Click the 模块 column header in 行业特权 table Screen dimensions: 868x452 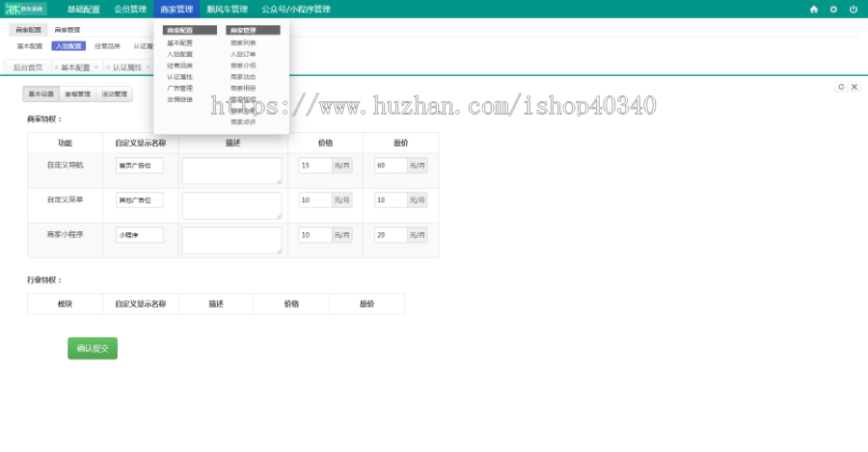pyautogui.click(x=65, y=304)
